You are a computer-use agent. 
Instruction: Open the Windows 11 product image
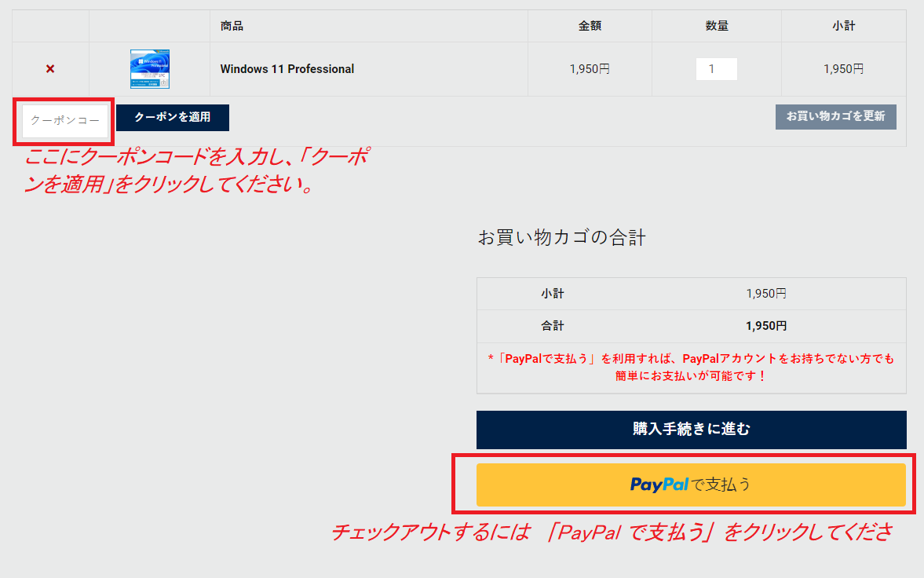pyautogui.click(x=149, y=68)
